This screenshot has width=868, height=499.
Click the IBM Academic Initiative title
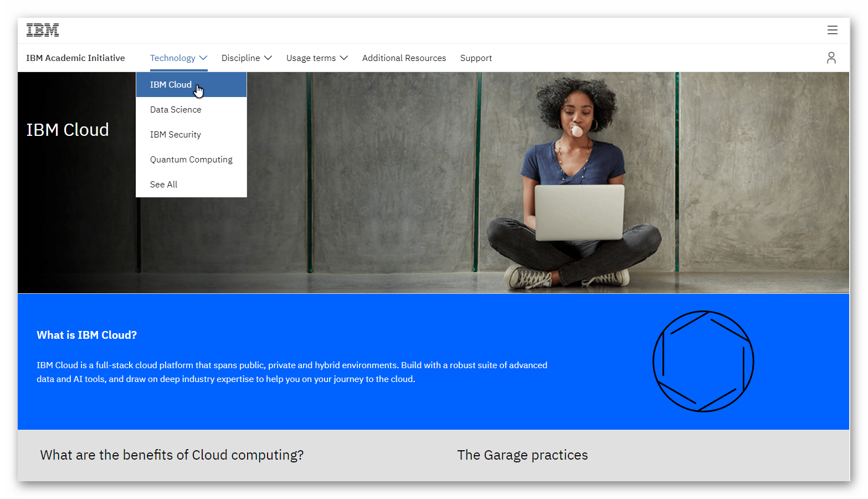[75, 58]
